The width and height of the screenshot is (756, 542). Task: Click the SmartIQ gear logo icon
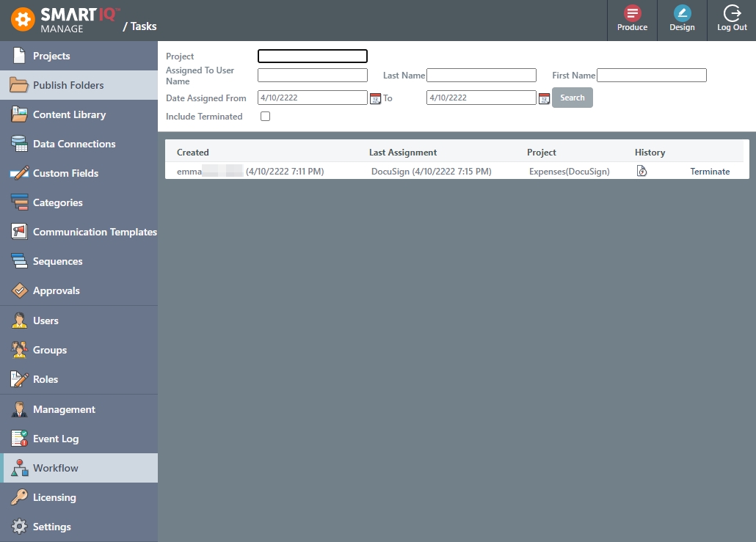(x=23, y=20)
